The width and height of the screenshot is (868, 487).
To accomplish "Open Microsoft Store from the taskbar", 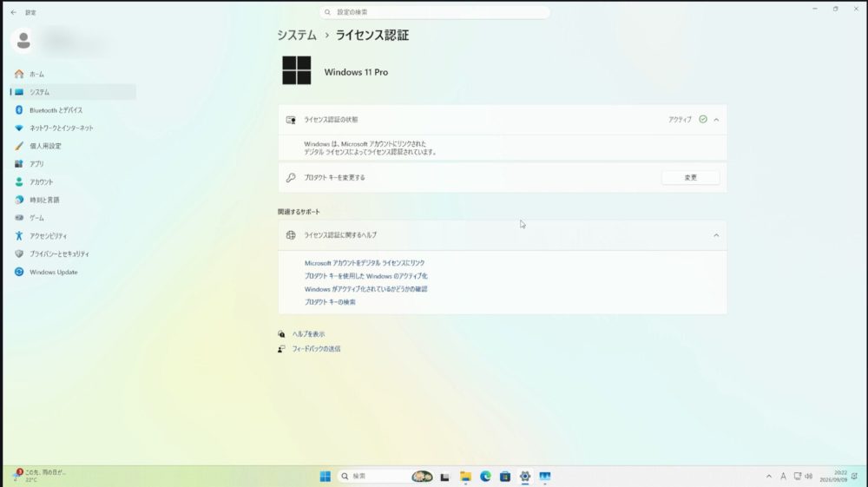I will [x=505, y=476].
